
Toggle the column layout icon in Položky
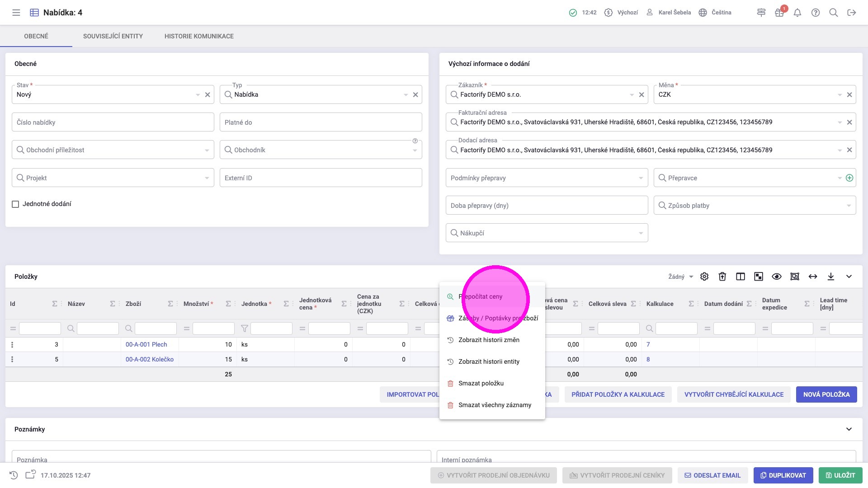coord(741,277)
